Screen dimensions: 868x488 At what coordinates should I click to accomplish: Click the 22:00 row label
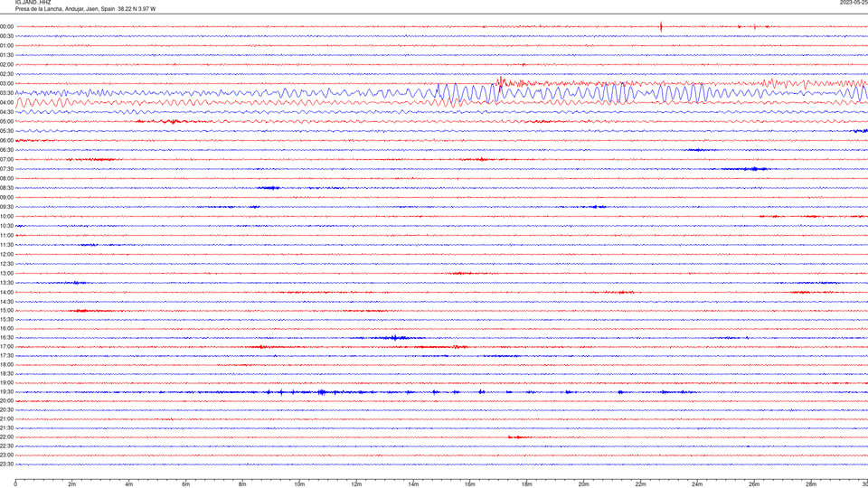pos(6,437)
